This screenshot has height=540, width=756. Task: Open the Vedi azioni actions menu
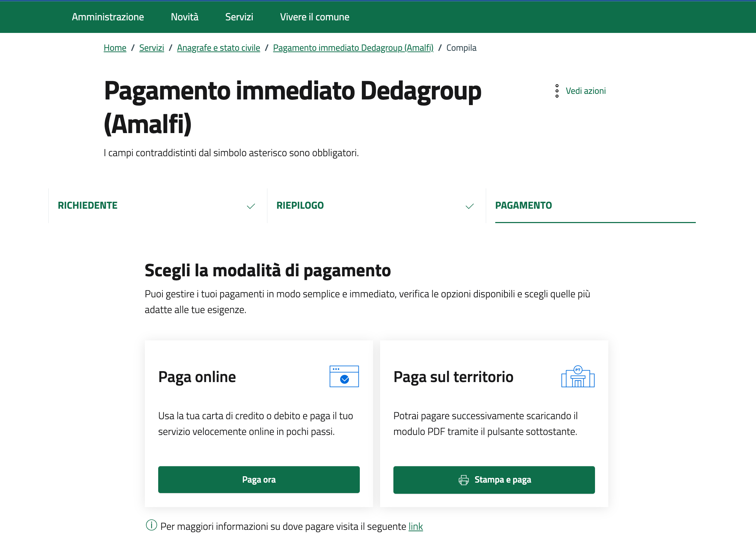tap(586, 91)
